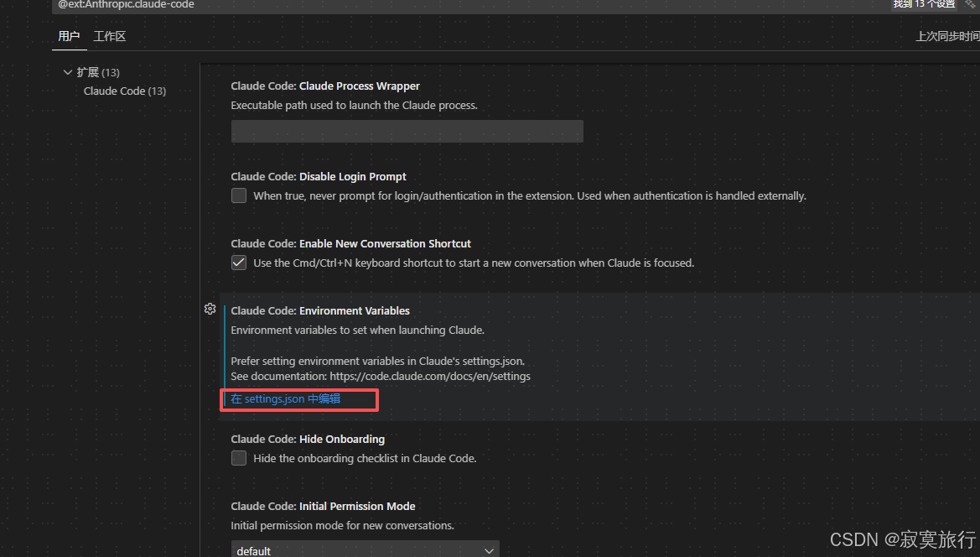Collapse the 扩展 (13) tree section

click(68, 72)
